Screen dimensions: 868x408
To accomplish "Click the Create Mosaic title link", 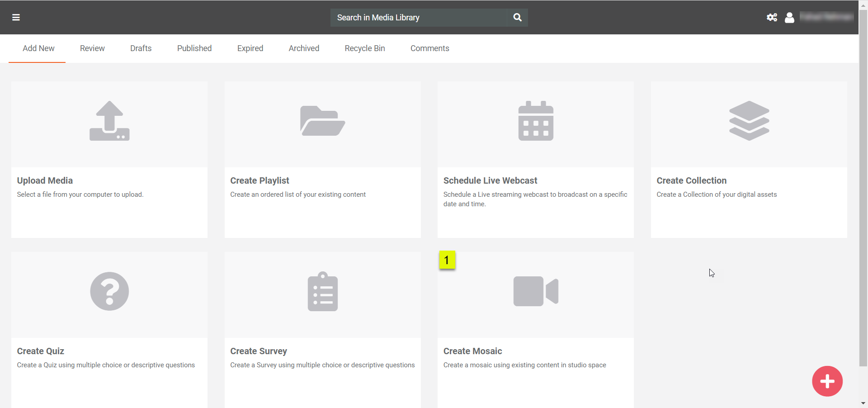I will (x=472, y=351).
